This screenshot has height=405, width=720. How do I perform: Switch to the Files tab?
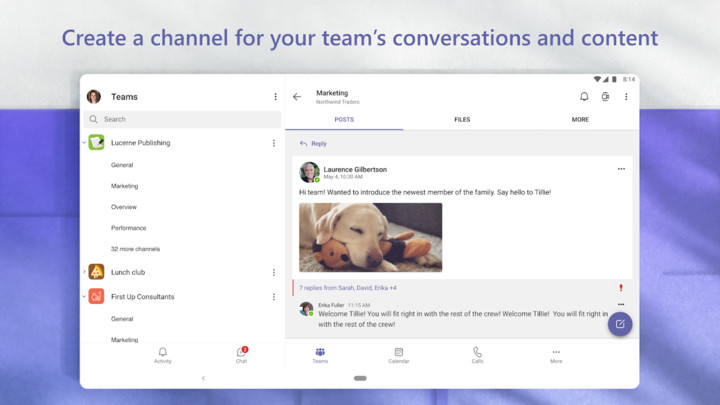(462, 120)
